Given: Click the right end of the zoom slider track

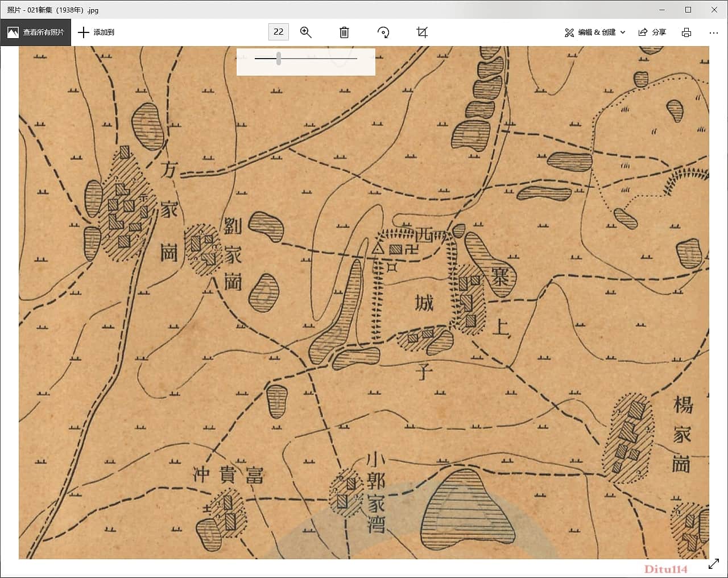Looking at the screenshot, I should click(x=356, y=58).
